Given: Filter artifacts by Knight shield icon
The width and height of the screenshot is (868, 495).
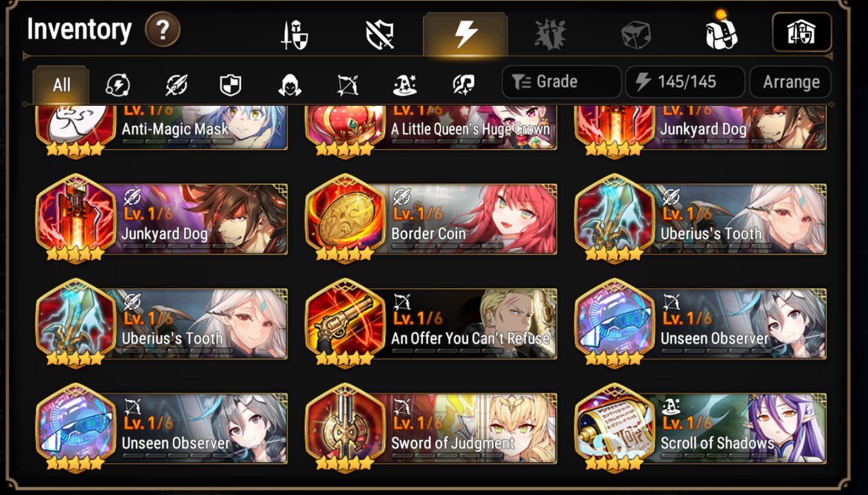Looking at the screenshot, I should pos(231,85).
